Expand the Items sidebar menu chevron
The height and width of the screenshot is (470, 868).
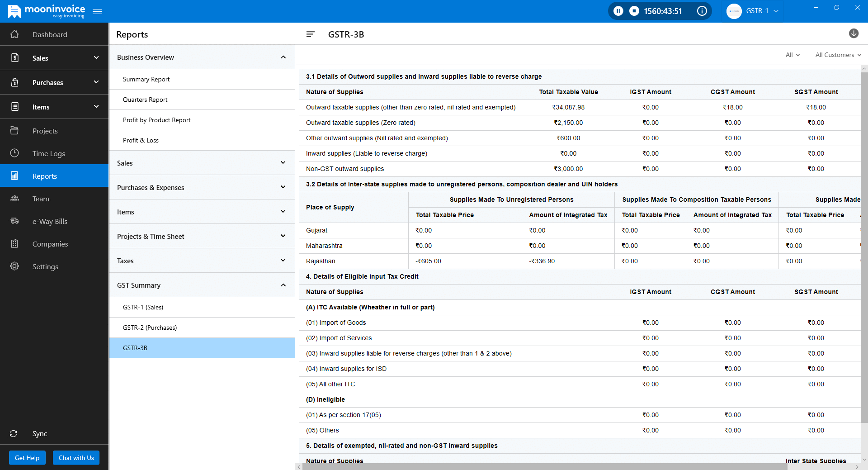pos(96,106)
